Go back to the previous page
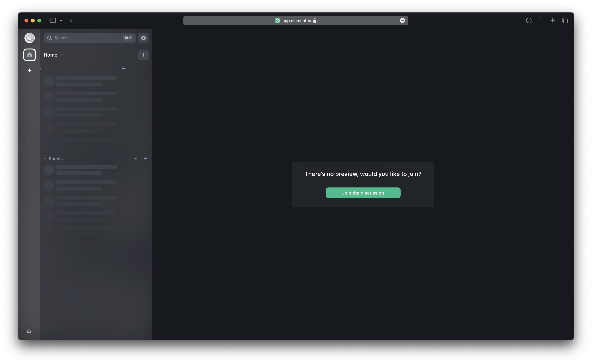Screen dimensions: 592x364 [x=71, y=20]
